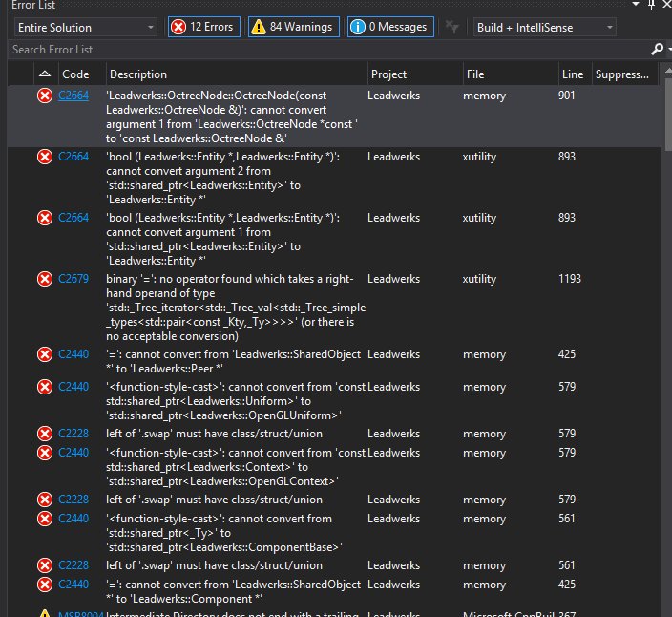Screen dimensions: 672x617
Task: Click the error icon on the C2679 row
Action: [x=44, y=279]
